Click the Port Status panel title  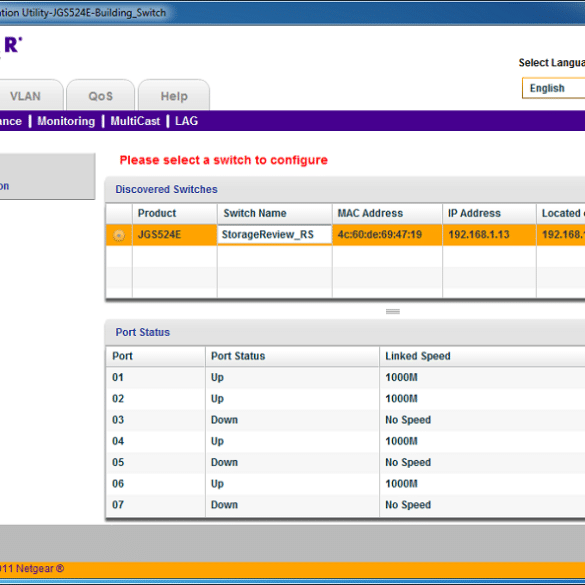point(143,332)
